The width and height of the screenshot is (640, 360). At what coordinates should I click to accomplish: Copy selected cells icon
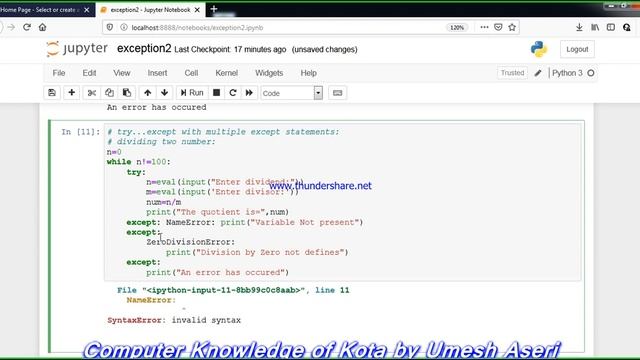tap(109, 93)
